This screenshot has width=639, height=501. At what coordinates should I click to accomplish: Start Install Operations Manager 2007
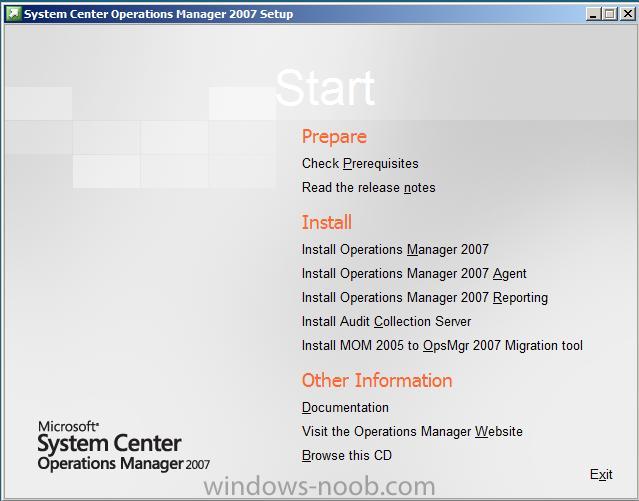click(x=395, y=249)
